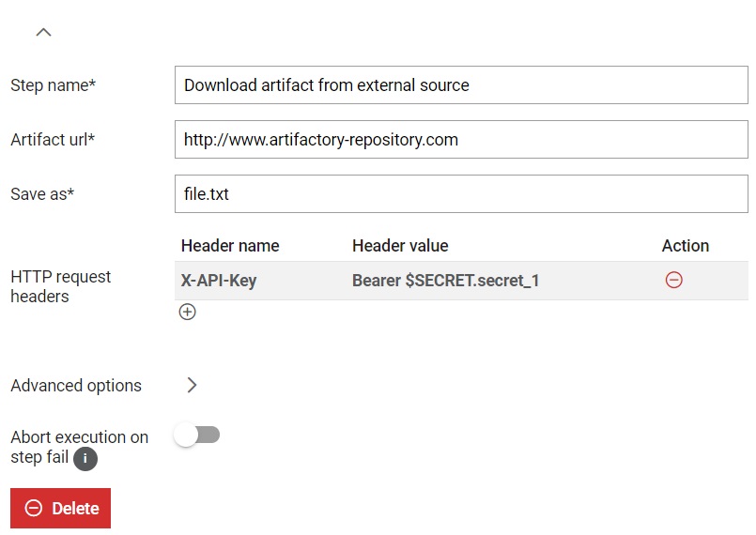Click the Save as* label
The image size is (756, 535).
[x=42, y=194]
